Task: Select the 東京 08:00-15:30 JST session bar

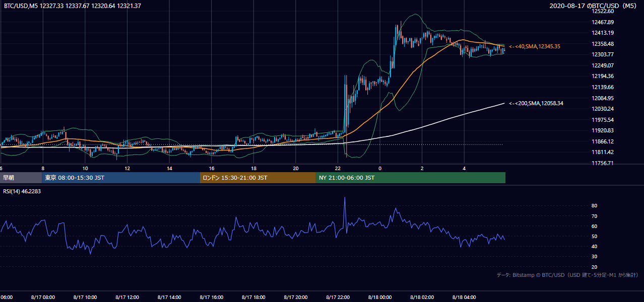Action: pyautogui.click(x=121, y=178)
